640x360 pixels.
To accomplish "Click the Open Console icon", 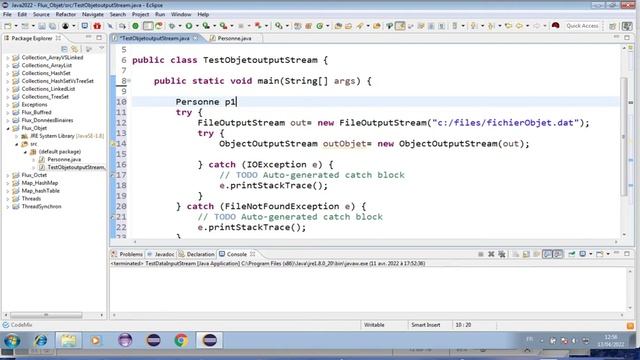I will click(x=599, y=254).
